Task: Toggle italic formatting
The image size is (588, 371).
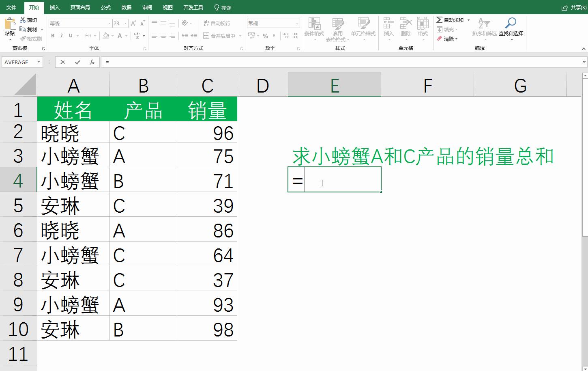Action: (62, 36)
